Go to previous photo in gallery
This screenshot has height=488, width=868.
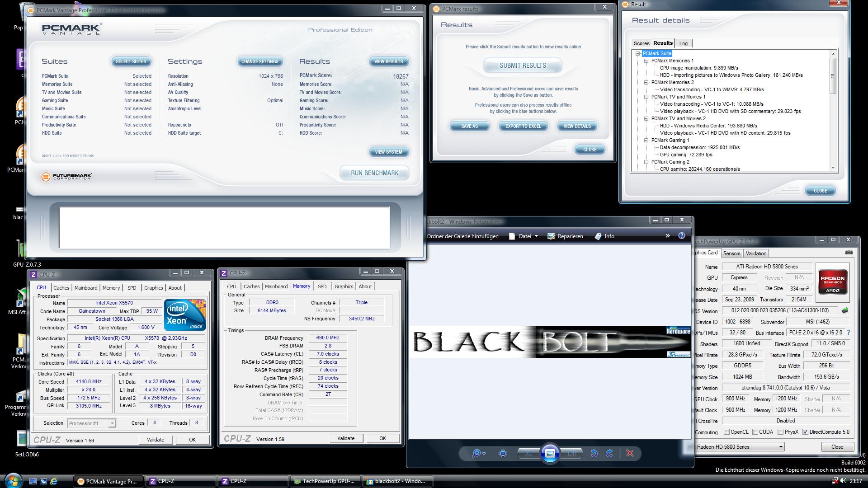click(528, 453)
